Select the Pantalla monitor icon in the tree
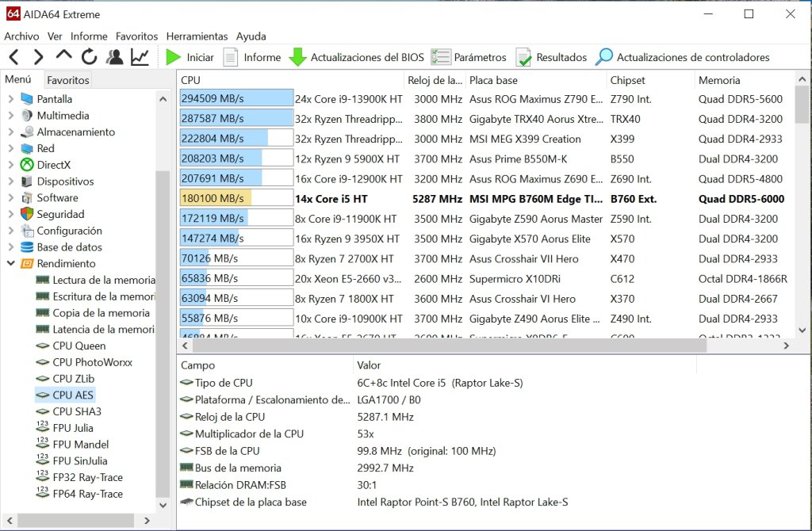The height and width of the screenshot is (531, 812). point(27,99)
